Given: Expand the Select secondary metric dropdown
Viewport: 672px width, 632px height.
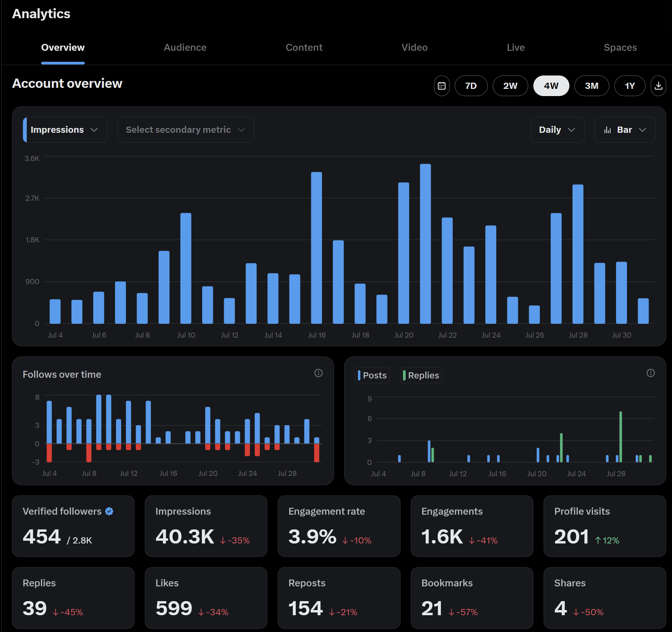Looking at the screenshot, I should point(186,130).
